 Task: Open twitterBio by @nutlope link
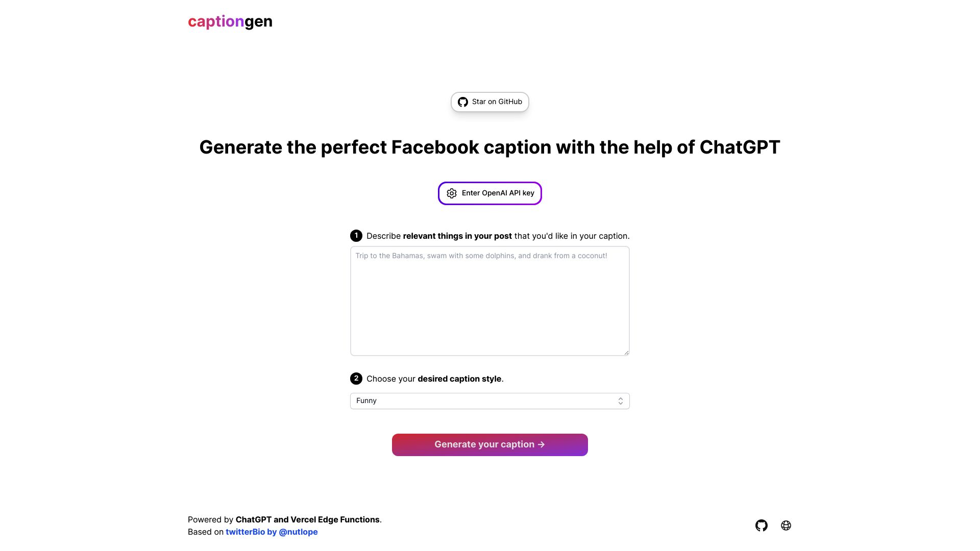(x=272, y=532)
